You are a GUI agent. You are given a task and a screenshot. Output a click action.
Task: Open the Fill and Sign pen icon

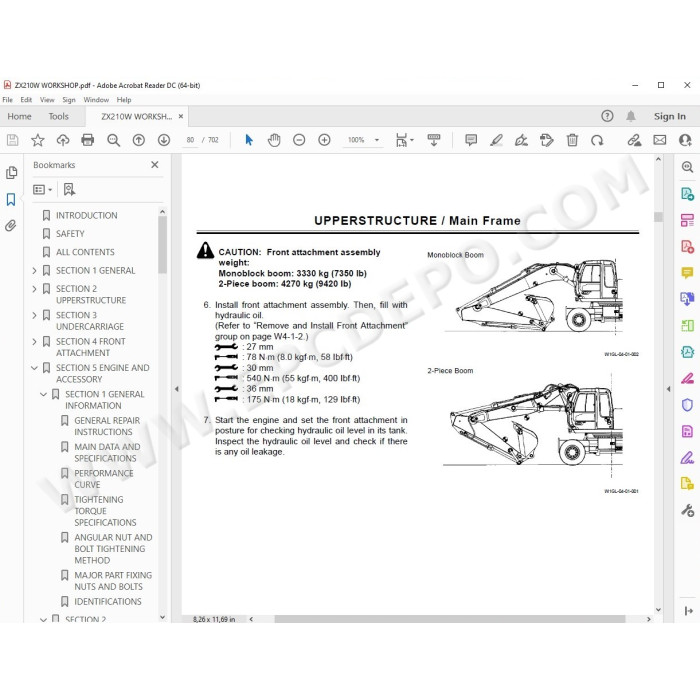(521, 140)
